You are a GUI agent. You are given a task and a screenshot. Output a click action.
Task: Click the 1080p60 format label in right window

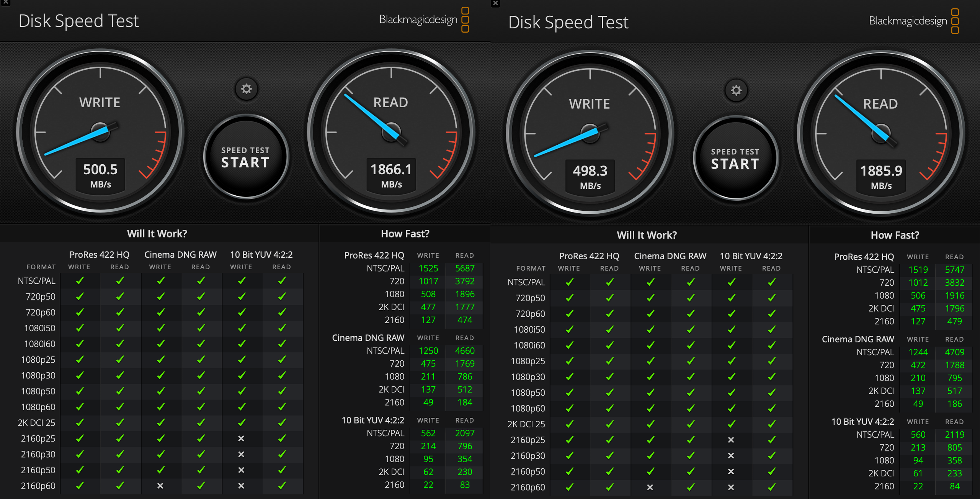coord(528,409)
